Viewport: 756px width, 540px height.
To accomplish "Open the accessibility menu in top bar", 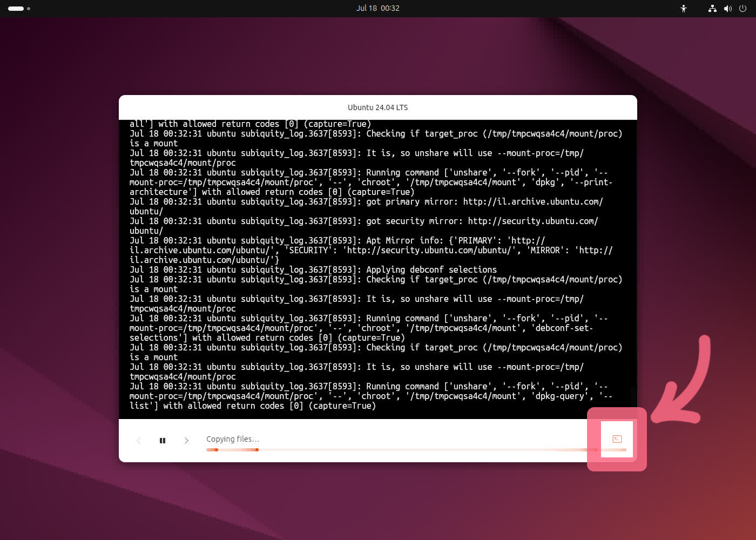I will [x=684, y=9].
